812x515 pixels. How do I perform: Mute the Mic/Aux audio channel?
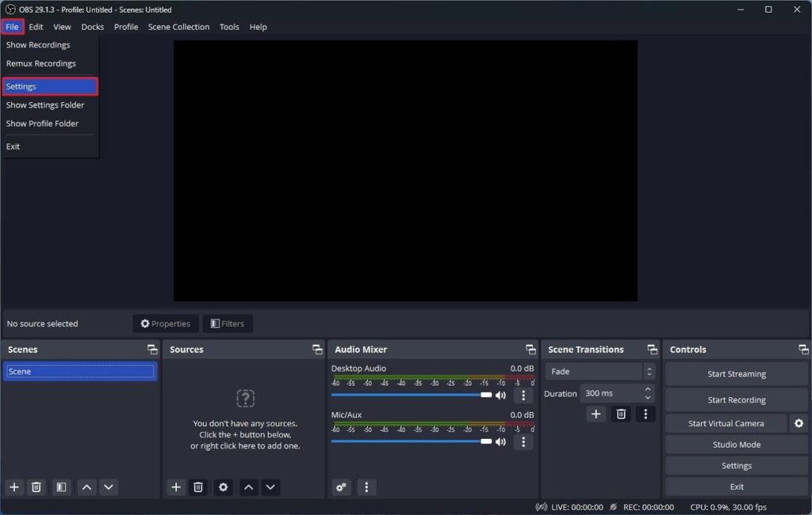pos(500,441)
